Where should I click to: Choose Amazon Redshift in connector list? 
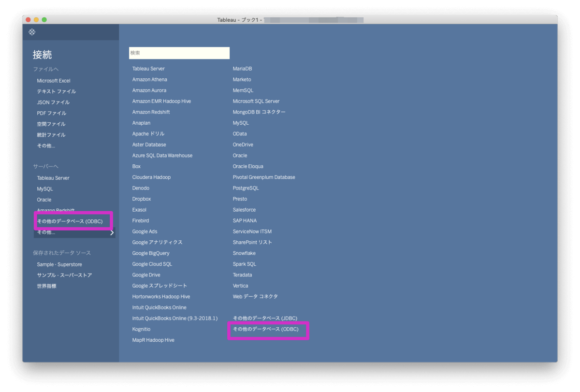click(151, 112)
